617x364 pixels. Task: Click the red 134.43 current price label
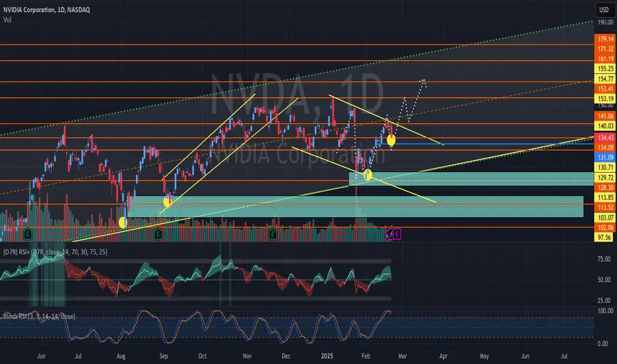point(605,138)
